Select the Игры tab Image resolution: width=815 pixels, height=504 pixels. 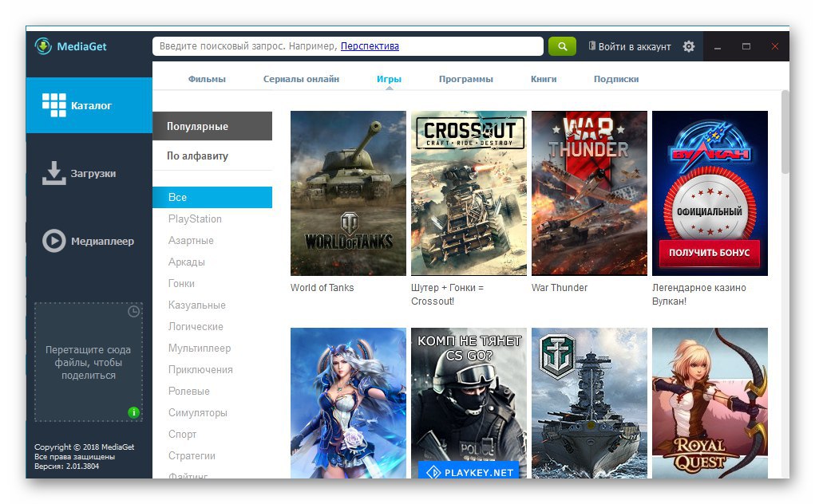tap(389, 79)
